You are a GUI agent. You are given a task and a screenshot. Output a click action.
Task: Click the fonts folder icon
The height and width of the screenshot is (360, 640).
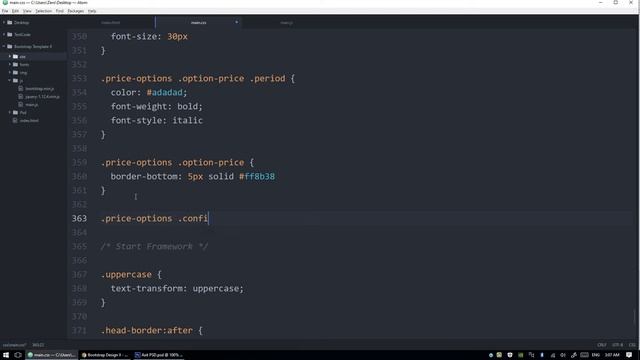click(16, 64)
